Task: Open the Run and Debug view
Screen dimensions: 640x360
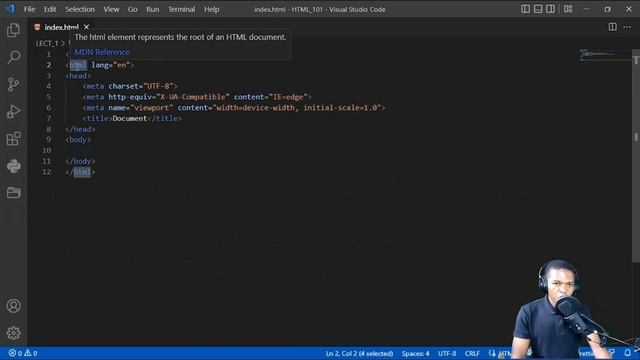Action: 13,111
